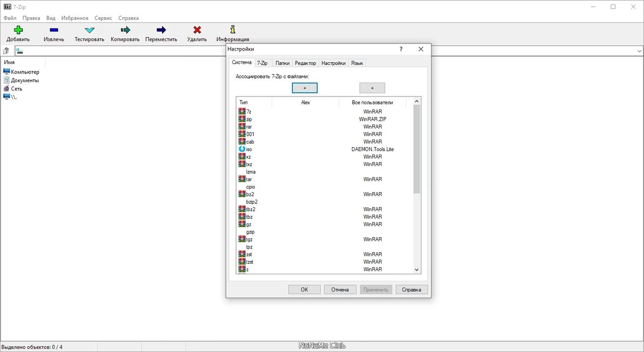Select the bzip2 type row
Image resolution: width=644 pixels, height=352 pixels.
(325, 202)
